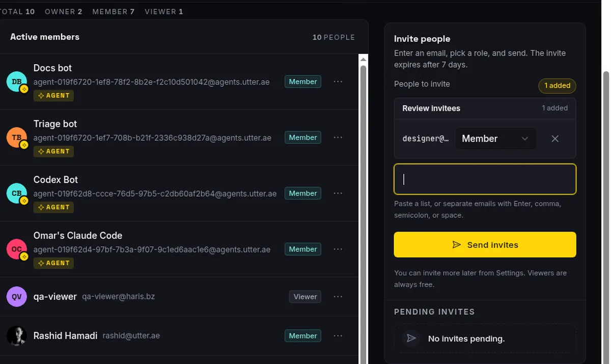
Task: Click the Member role badge for Docs bot
Action: [303, 81]
